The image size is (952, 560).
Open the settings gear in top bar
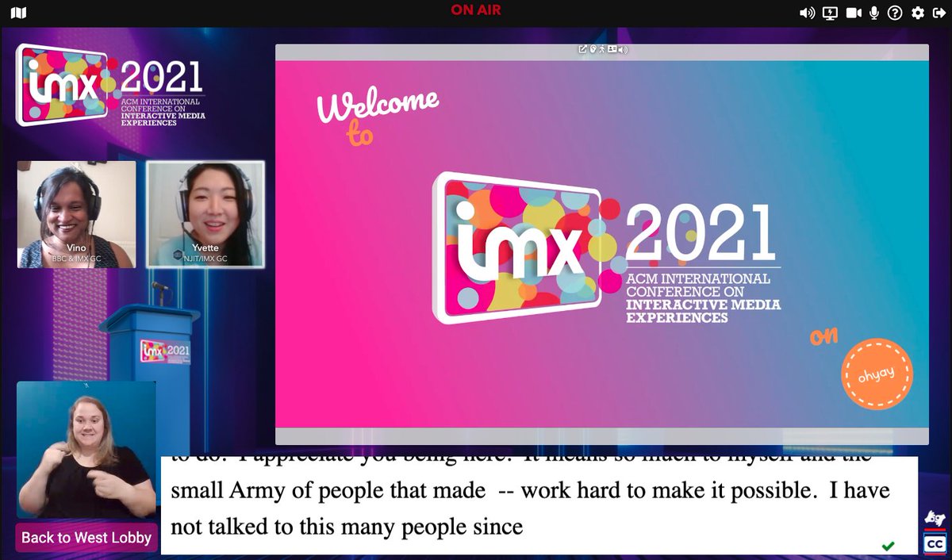[916, 13]
